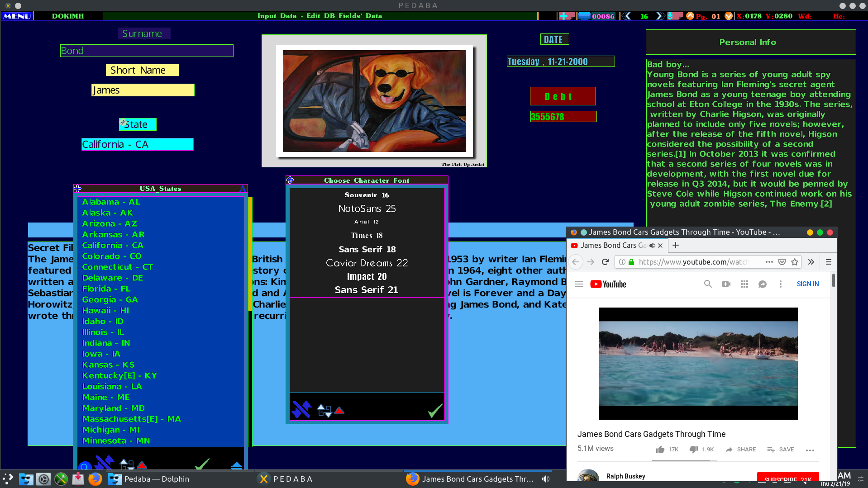Click the dog painting thumbnail

tap(374, 101)
